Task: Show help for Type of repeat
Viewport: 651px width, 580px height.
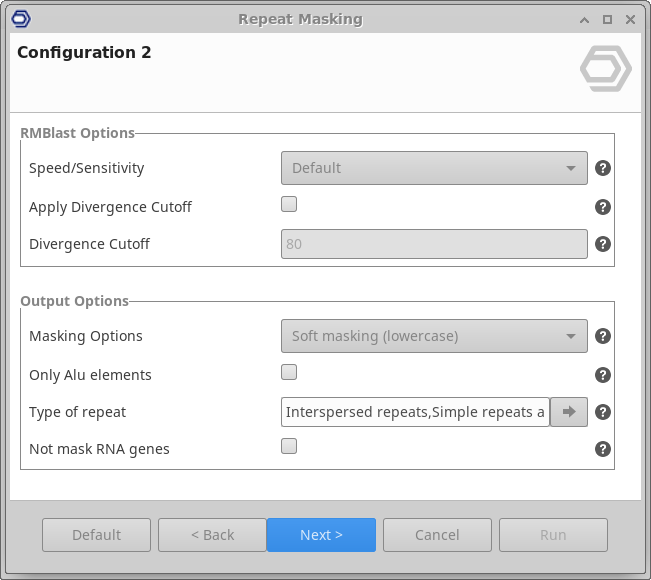Action: tap(602, 412)
